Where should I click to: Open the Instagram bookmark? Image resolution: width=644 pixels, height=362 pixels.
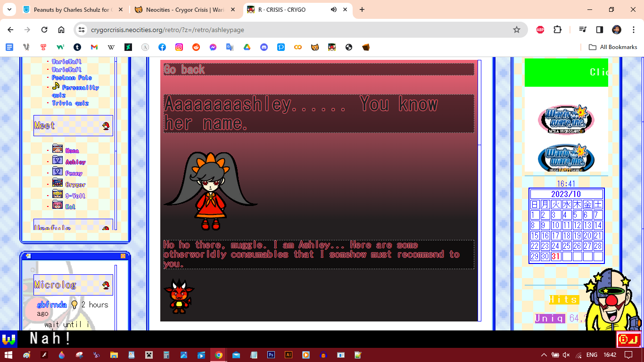point(179,47)
